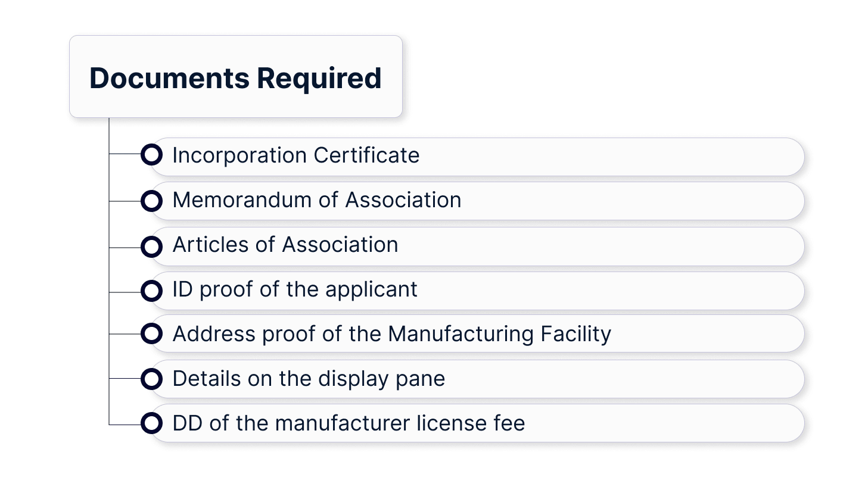The width and height of the screenshot is (868, 496).
Task: Click the word 'Certificate' in the first item
Action: 366,155
